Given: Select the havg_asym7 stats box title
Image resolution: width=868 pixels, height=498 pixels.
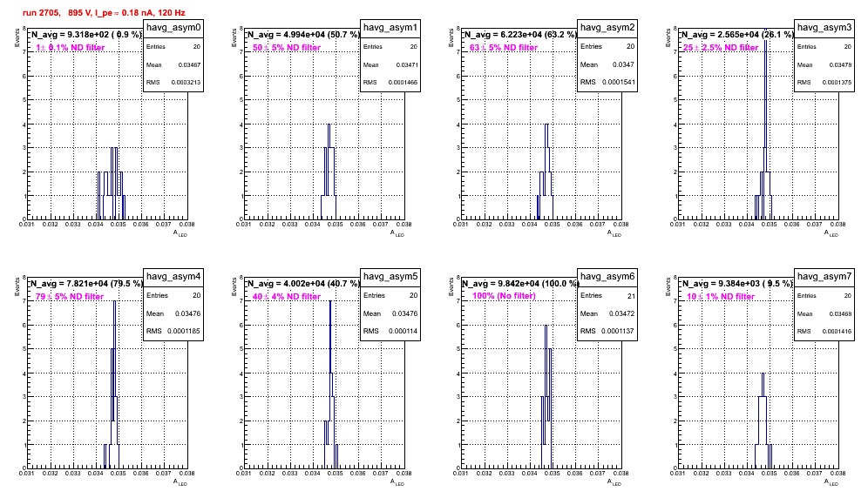Looking at the screenshot, I should (x=824, y=276).
